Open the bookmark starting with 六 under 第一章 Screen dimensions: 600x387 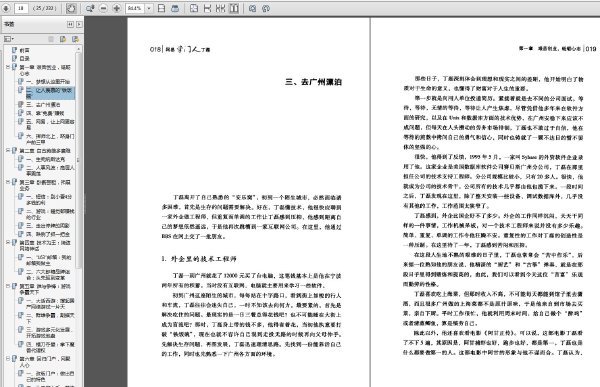[50, 139]
